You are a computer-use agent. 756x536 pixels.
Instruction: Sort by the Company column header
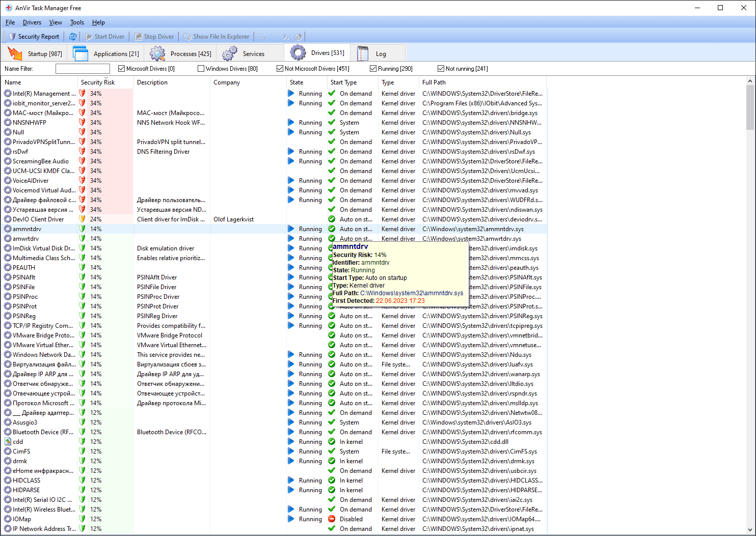tap(248, 82)
